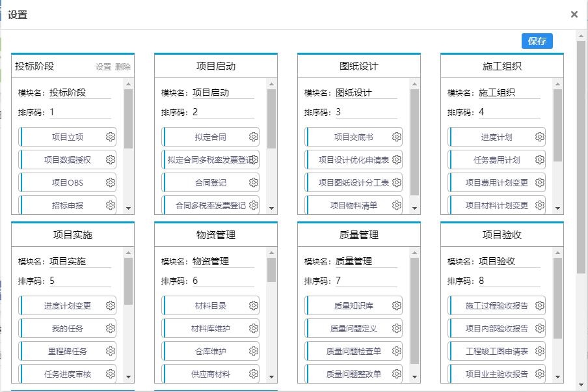Click gear icon next to 施工过程验收报告
This screenshot has width=588, height=392.
pyautogui.click(x=540, y=305)
